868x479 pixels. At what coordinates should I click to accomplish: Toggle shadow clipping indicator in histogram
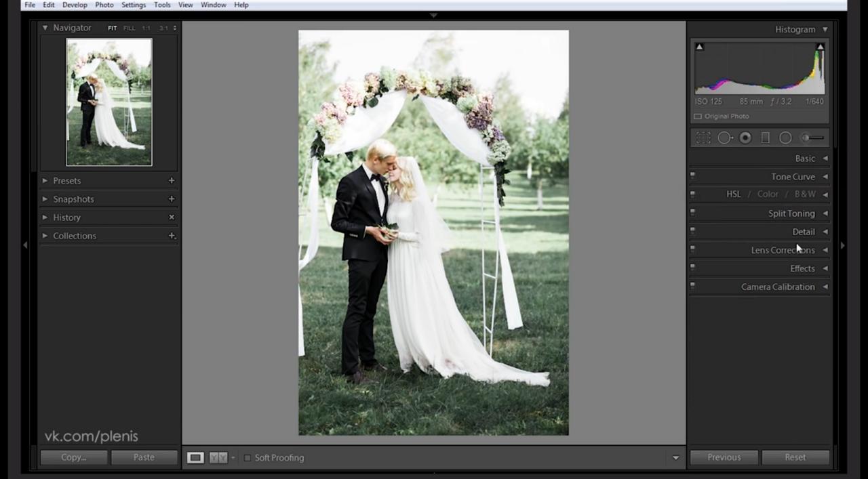(x=699, y=47)
